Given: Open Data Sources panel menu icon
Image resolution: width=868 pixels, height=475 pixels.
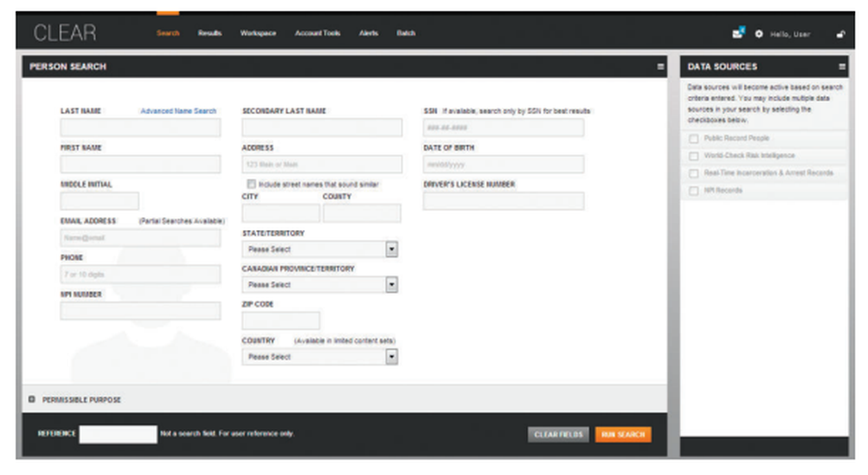Looking at the screenshot, I should coord(841,67).
